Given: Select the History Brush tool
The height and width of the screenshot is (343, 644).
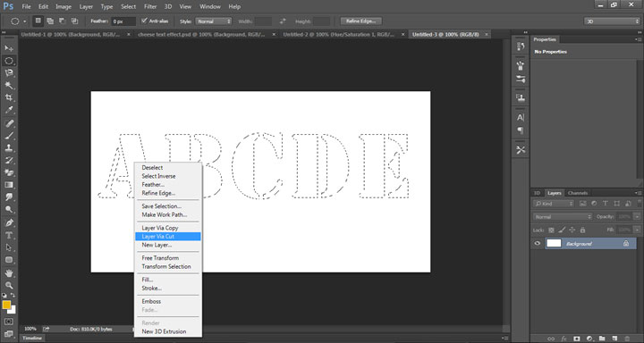Looking at the screenshot, I should point(9,160).
